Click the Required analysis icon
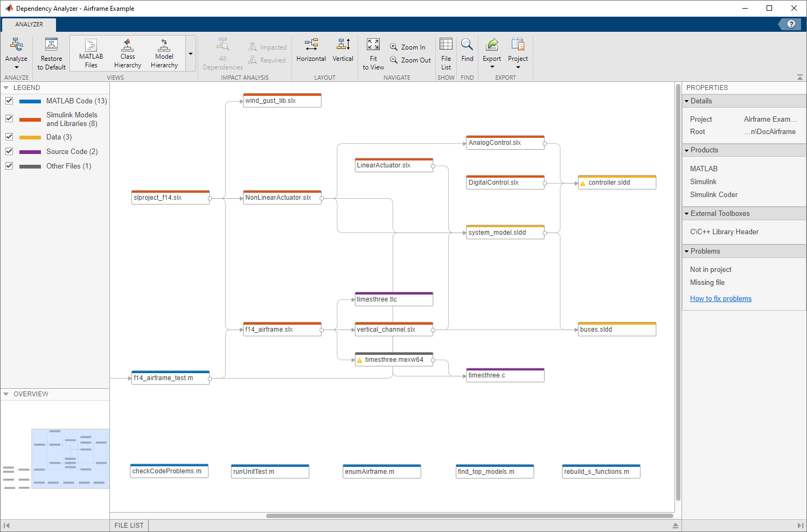The height and width of the screenshot is (532, 807). tap(253, 60)
